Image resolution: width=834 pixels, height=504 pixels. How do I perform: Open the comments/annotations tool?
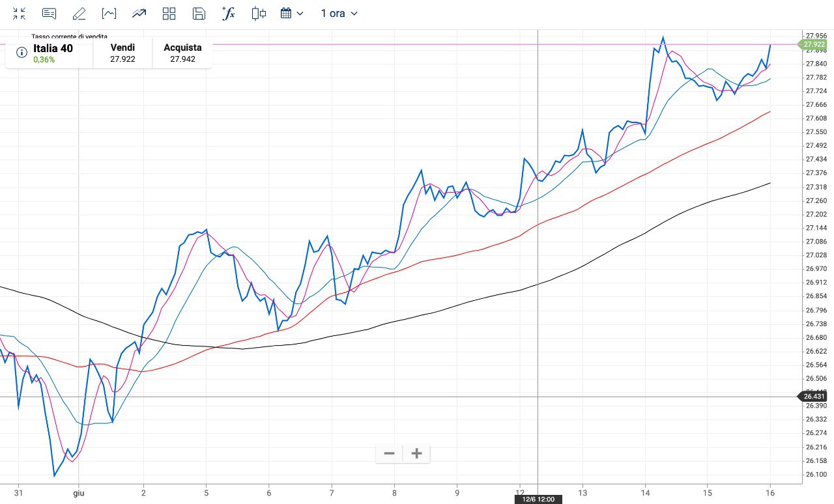49,13
